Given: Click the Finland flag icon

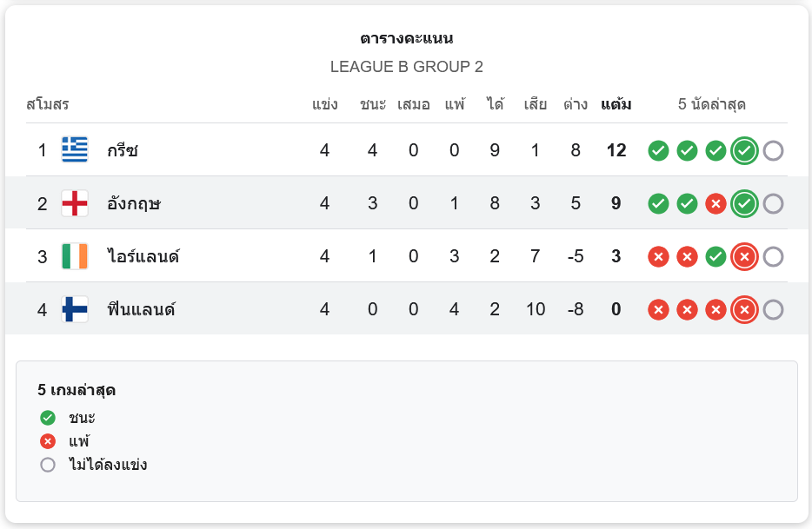Looking at the screenshot, I should coord(75,309).
